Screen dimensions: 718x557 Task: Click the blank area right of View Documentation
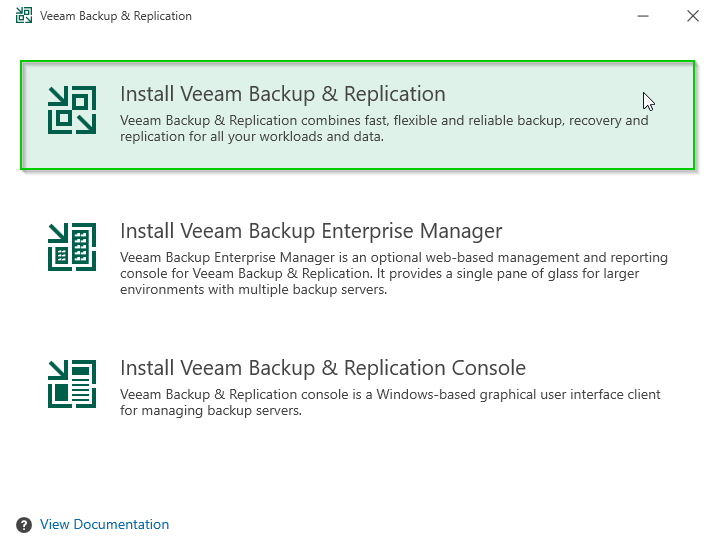tap(400, 525)
